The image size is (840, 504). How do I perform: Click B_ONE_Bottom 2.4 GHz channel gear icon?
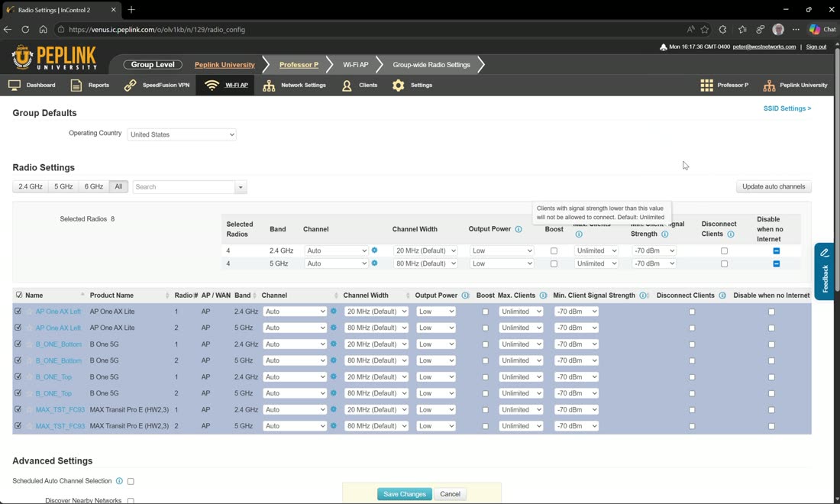[x=334, y=344]
